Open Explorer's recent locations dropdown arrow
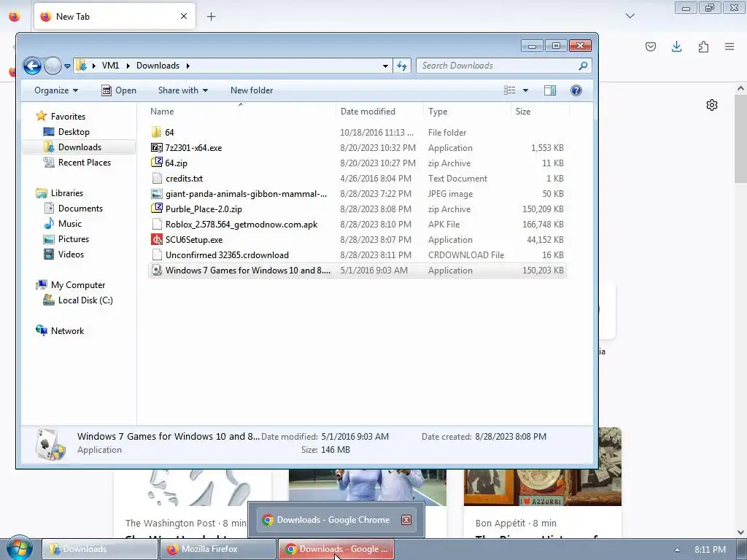Viewport: 747px width, 560px height. click(67, 66)
